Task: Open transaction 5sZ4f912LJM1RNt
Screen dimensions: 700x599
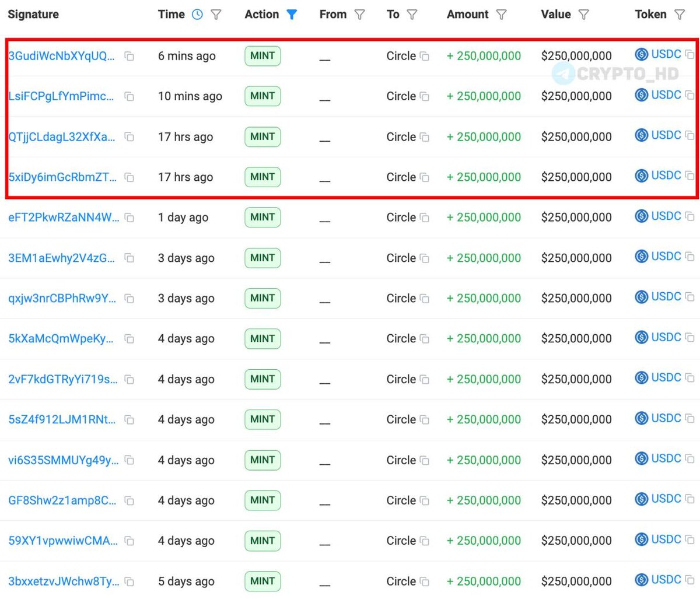Action: 62,419
